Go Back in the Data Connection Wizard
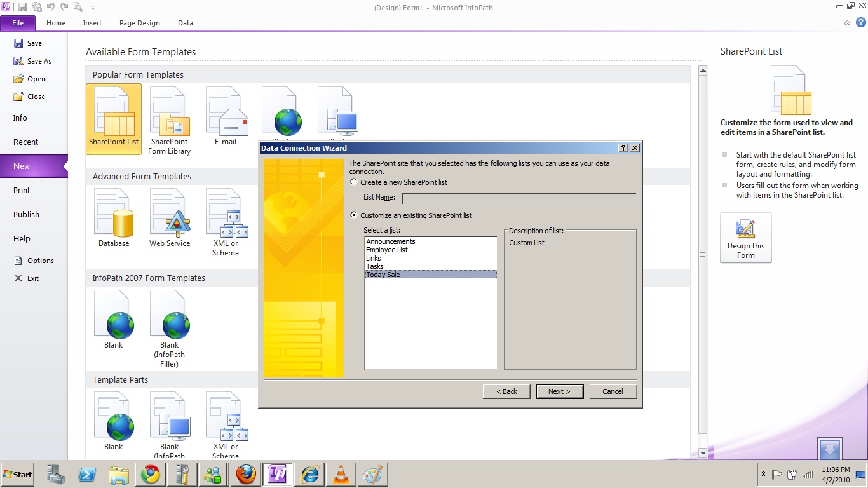This screenshot has height=488, width=868. tap(506, 391)
